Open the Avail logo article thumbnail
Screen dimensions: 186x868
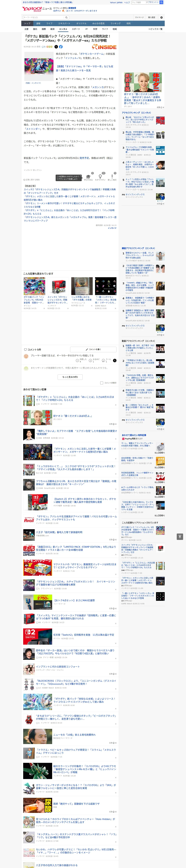click(x=29, y=520)
